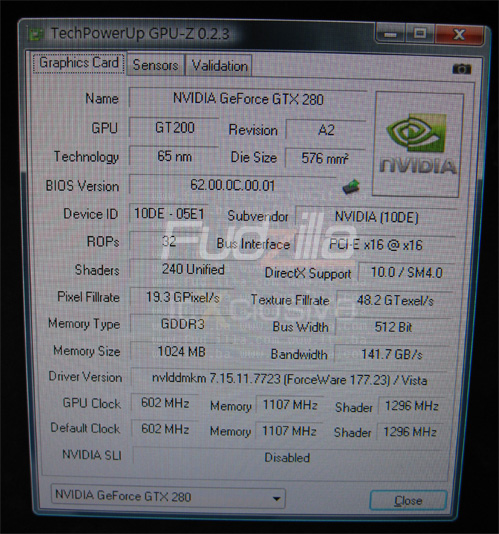This screenshot has height=534, width=499.
Task: Click the Memory Size label
Action: pos(87,351)
